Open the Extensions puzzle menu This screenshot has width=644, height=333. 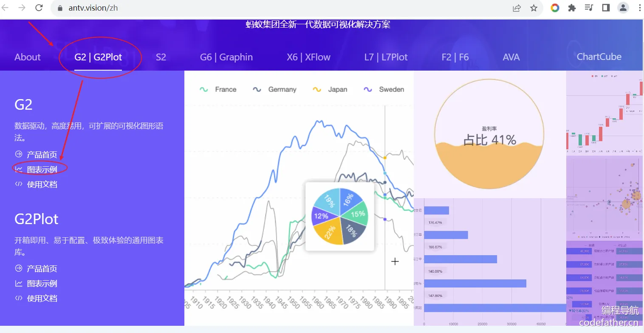coord(572,8)
